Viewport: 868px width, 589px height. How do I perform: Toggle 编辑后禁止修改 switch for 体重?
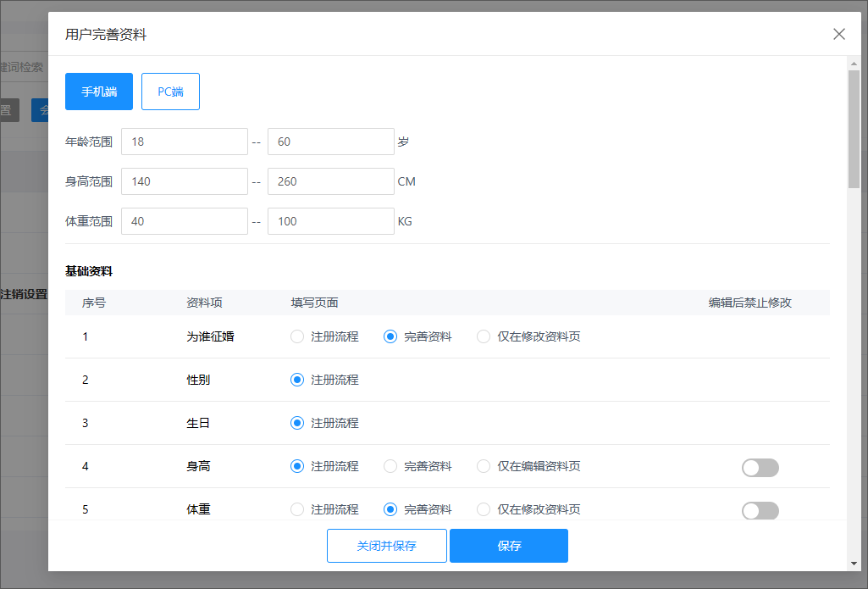point(760,510)
